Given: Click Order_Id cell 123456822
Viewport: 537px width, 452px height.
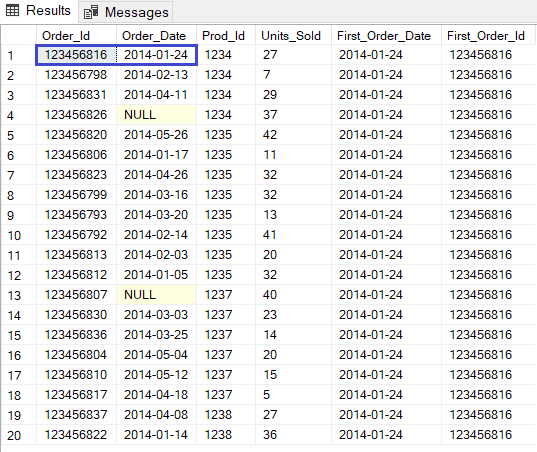Looking at the screenshot, I should pos(76,435).
